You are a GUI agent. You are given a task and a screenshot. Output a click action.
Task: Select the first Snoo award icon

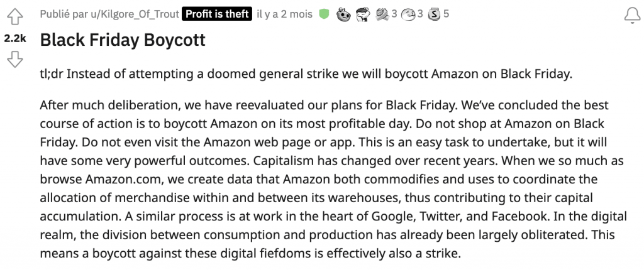pyautogui.click(x=343, y=15)
